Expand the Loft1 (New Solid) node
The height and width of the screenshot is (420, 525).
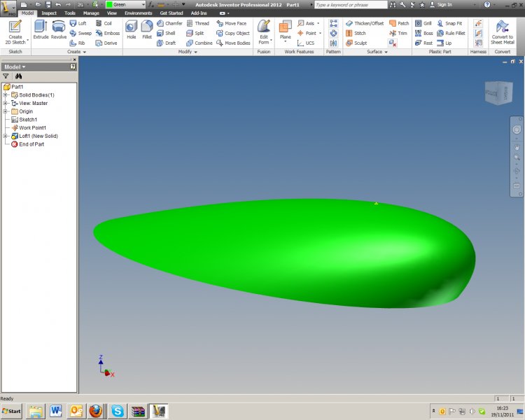click(5, 136)
